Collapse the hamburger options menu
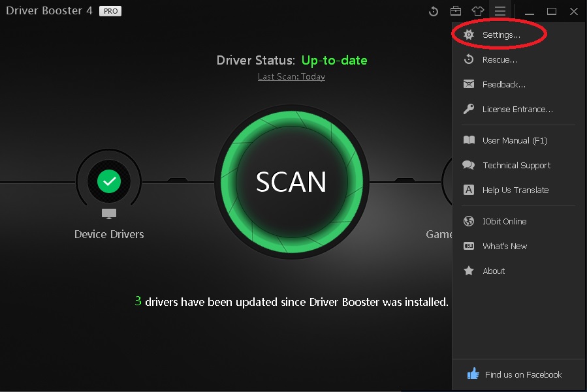This screenshot has height=392, width=587. pos(500,11)
